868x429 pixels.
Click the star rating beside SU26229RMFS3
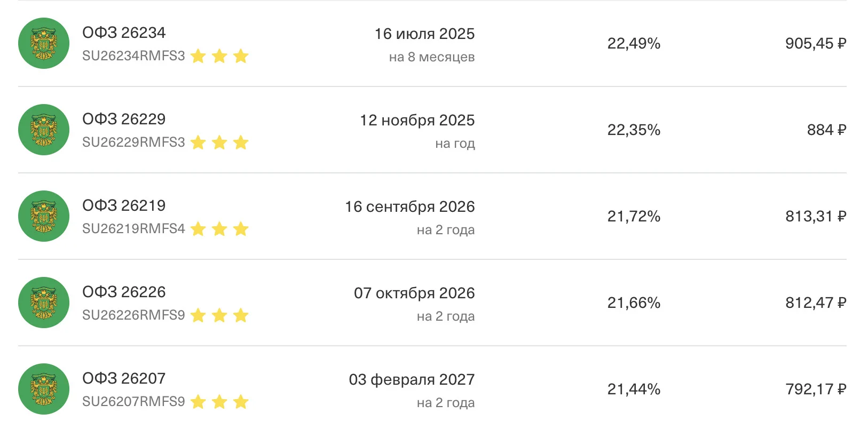click(219, 142)
